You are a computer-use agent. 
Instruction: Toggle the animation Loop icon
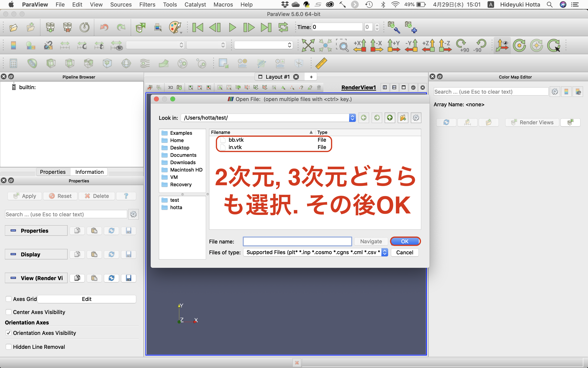283,27
